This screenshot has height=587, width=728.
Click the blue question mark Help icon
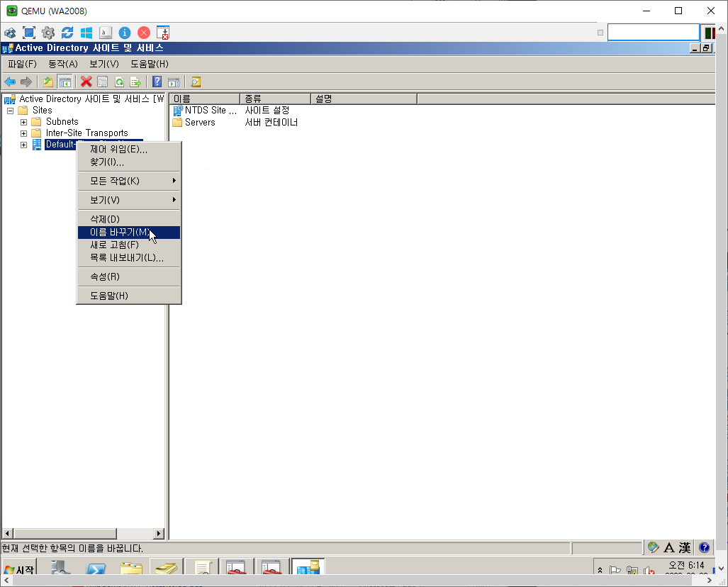point(157,82)
